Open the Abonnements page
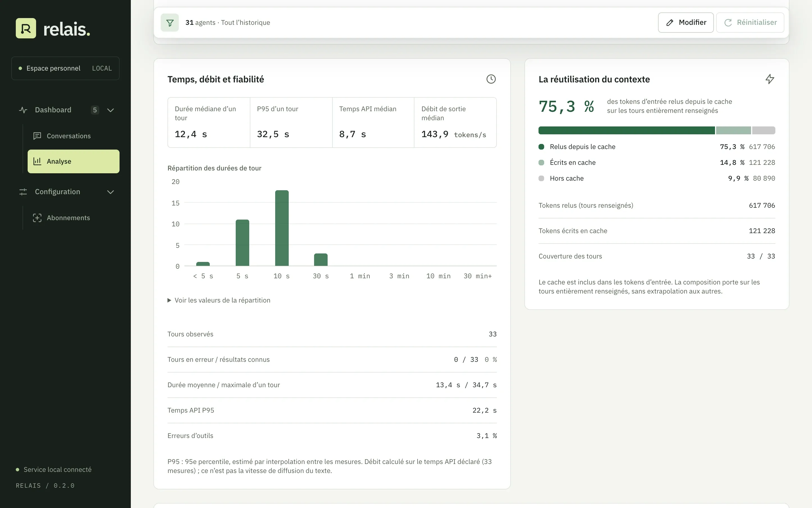The height and width of the screenshot is (508, 812). click(x=74, y=218)
